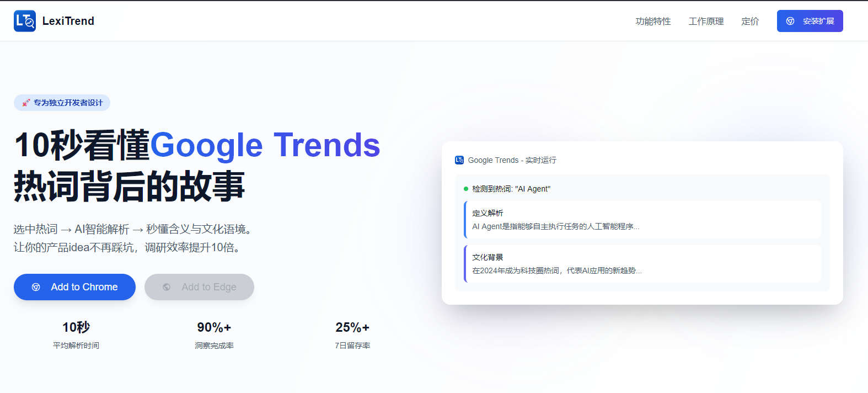Select the 文化背景 result card
868x393 pixels.
click(642, 264)
